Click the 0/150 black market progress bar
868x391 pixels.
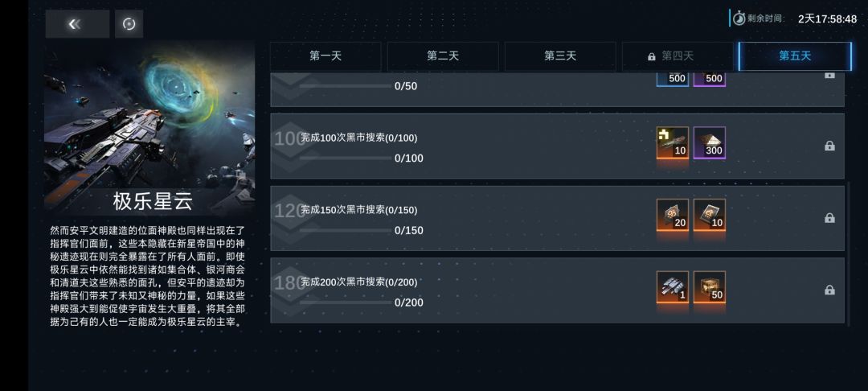pyautogui.click(x=345, y=230)
